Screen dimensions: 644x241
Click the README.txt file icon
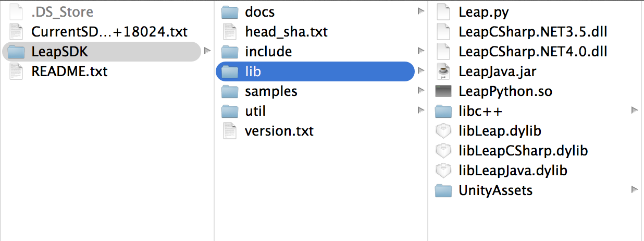(x=16, y=71)
